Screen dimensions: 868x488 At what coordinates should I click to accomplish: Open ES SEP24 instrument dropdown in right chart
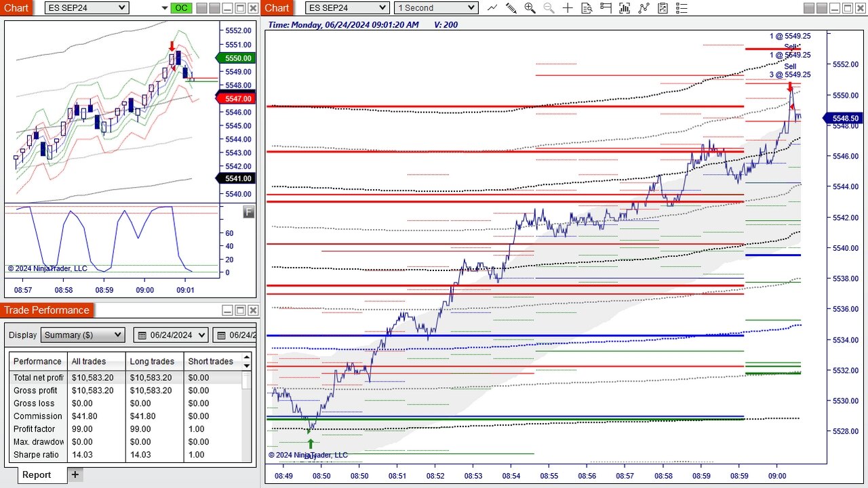tap(347, 8)
